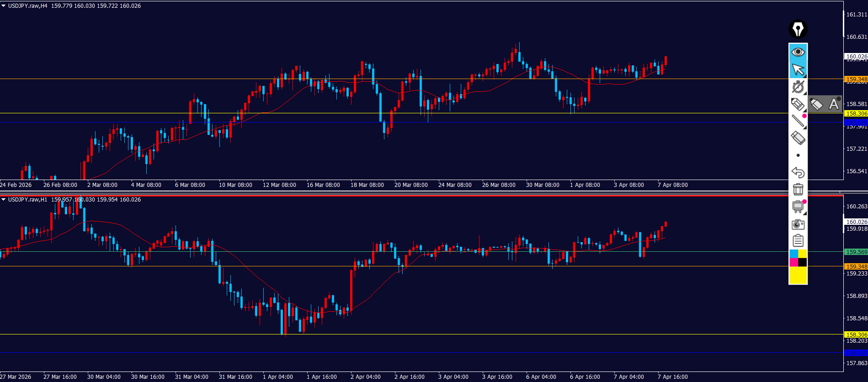Select the eraser tool
868x382 pixels.
(798, 138)
